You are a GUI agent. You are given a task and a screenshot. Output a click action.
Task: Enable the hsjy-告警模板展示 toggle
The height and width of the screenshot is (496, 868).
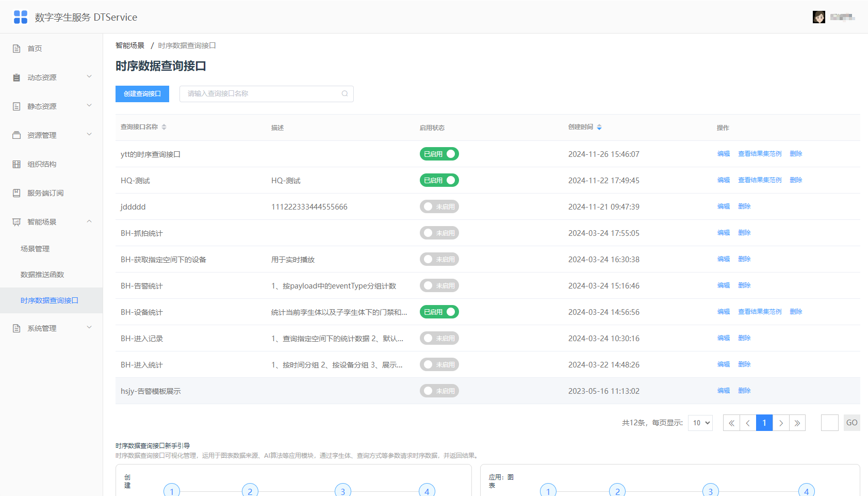coord(439,391)
